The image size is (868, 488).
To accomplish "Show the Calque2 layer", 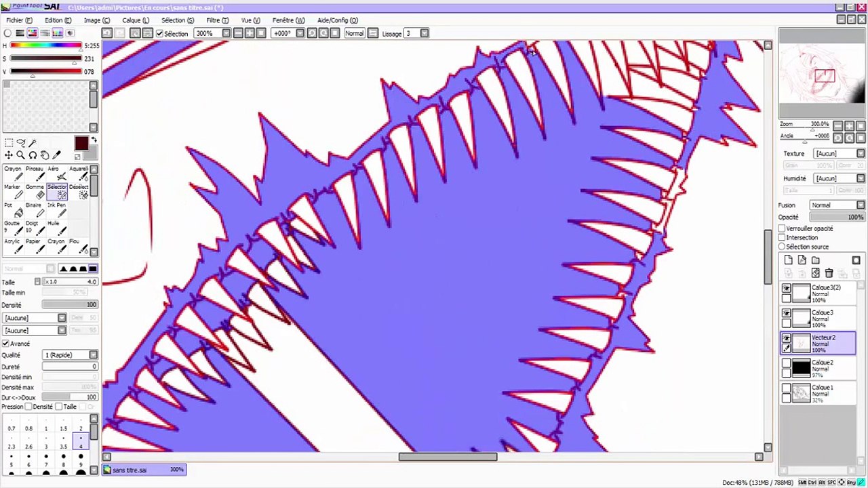I will pos(786,364).
